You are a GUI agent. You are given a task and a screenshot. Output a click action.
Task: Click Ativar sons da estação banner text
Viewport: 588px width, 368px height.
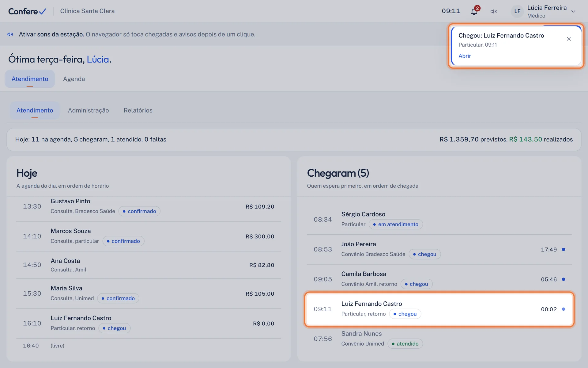[51, 34]
